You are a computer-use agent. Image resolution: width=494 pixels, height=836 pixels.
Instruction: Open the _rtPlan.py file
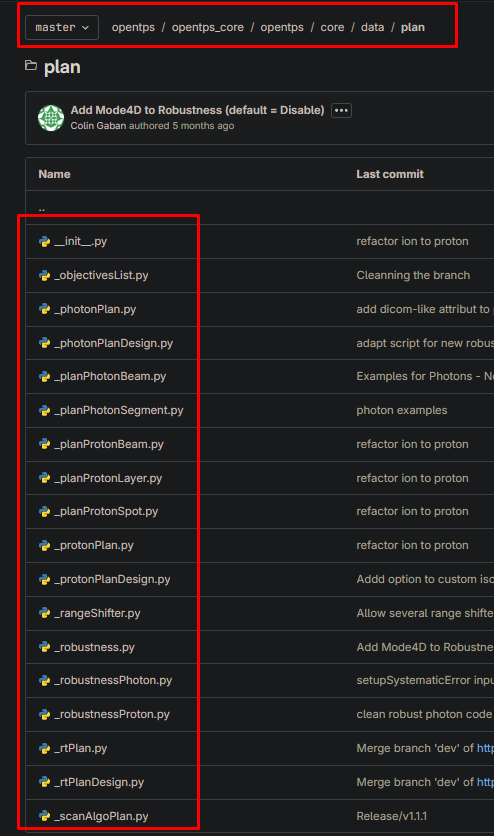pyautogui.click(x=80, y=748)
